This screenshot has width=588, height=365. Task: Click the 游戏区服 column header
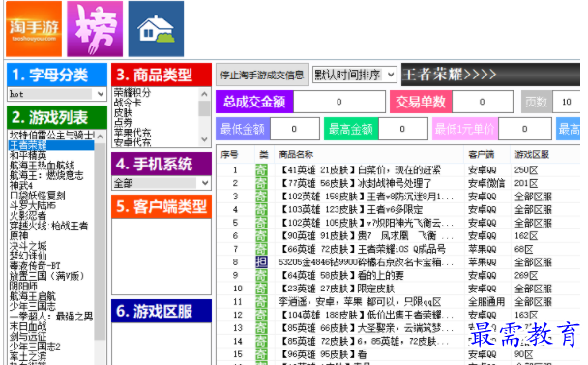pyautogui.click(x=532, y=154)
